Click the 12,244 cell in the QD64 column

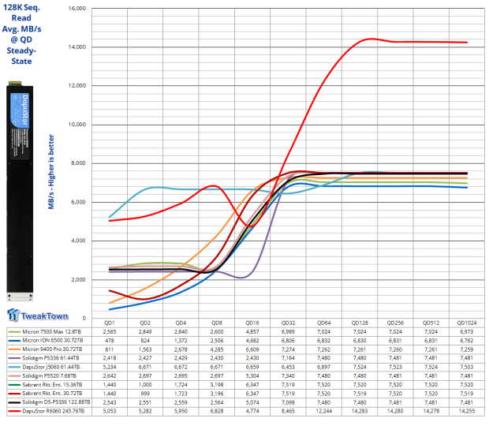(x=323, y=411)
